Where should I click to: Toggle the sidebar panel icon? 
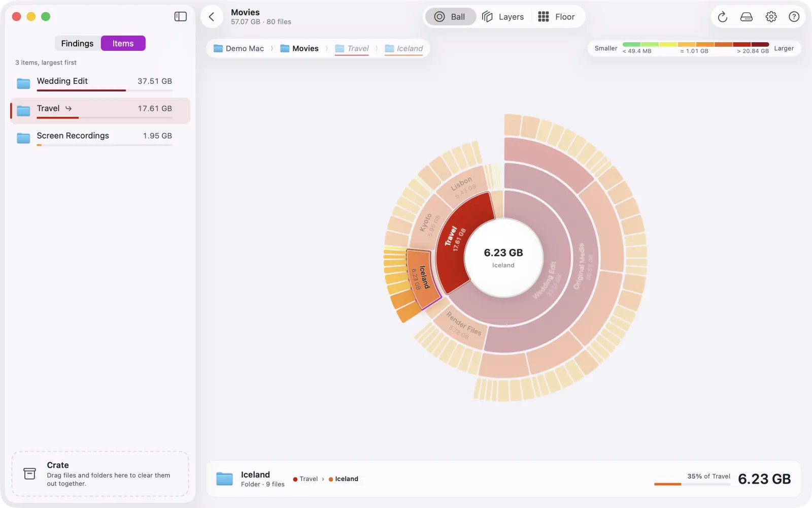click(180, 17)
